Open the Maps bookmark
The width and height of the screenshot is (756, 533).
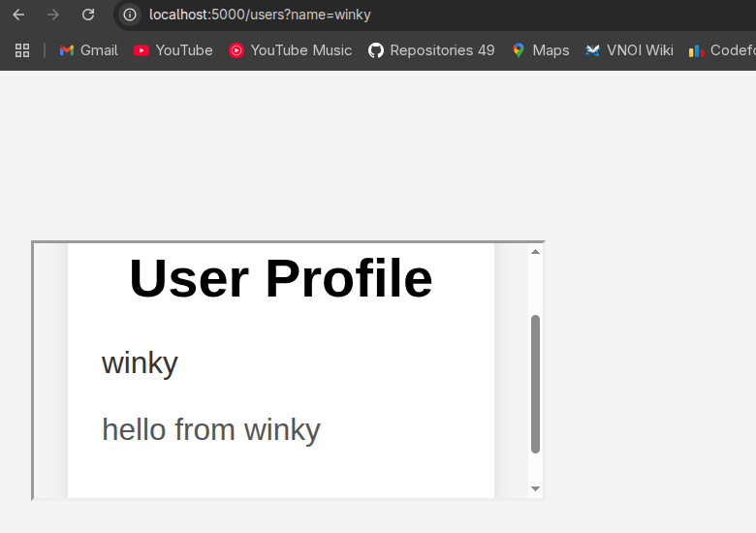pyautogui.click(x=541, y=50)
